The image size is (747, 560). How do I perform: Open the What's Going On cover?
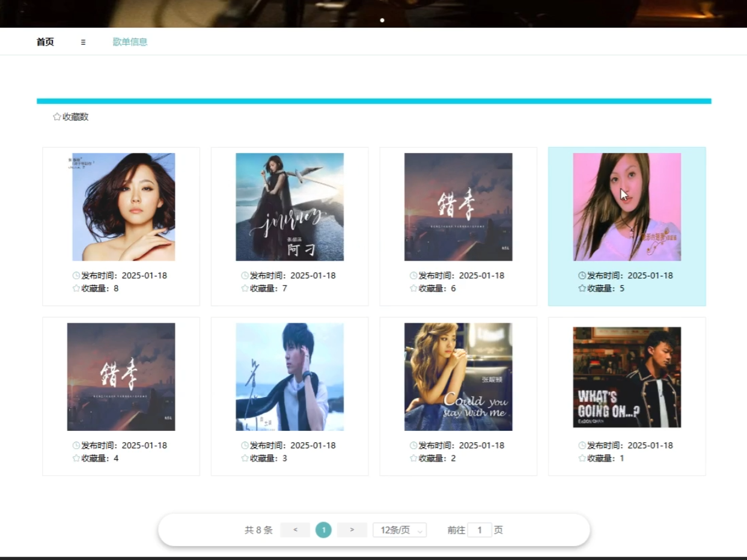click(x=627, y=377)
